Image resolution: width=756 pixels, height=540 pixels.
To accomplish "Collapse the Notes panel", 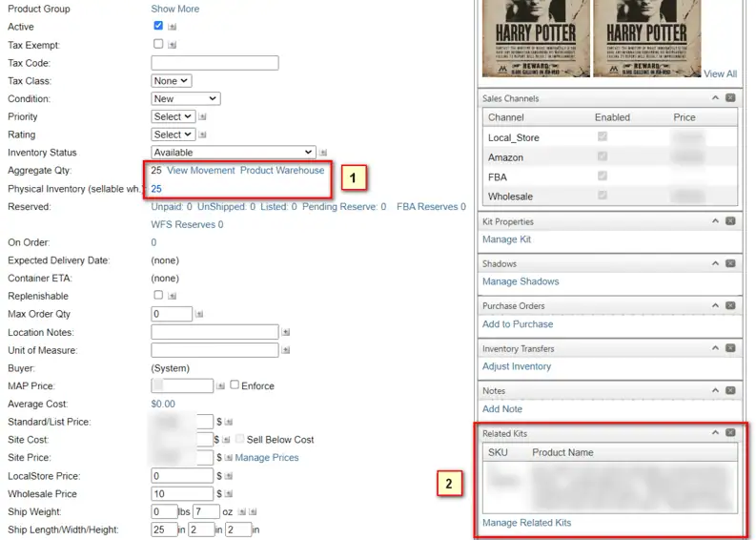I will coord(716,390).
